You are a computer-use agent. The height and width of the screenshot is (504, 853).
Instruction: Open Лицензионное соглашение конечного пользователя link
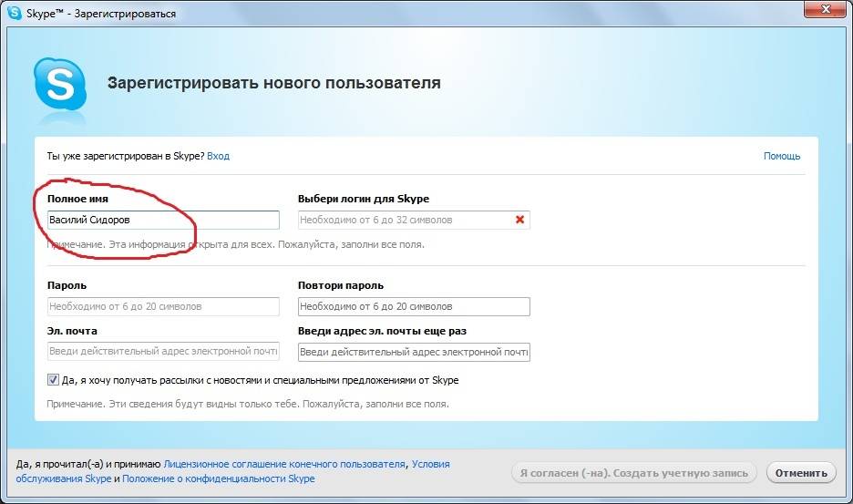284,464
